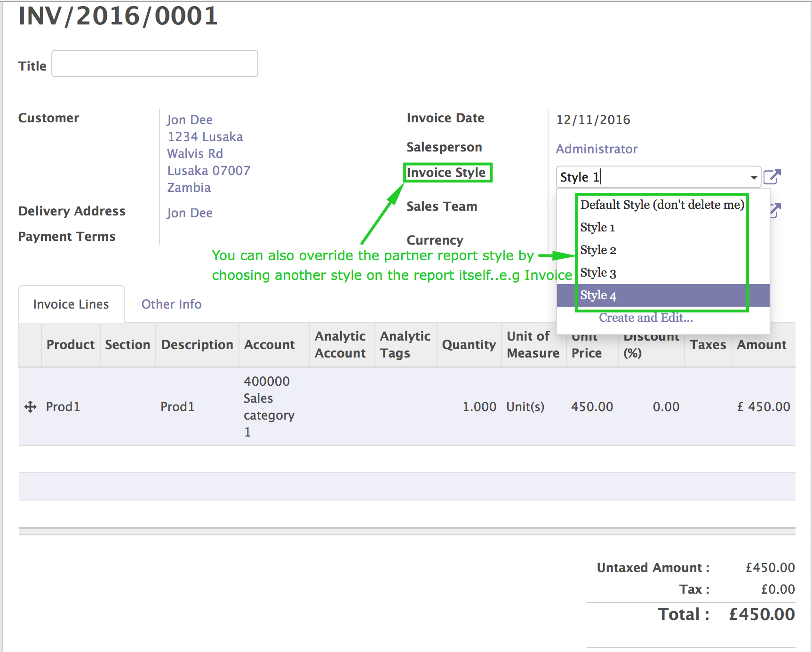Click the Taxes column header
Image resolution: width=812 pixels, height=652 pixels.
[708, 345]
